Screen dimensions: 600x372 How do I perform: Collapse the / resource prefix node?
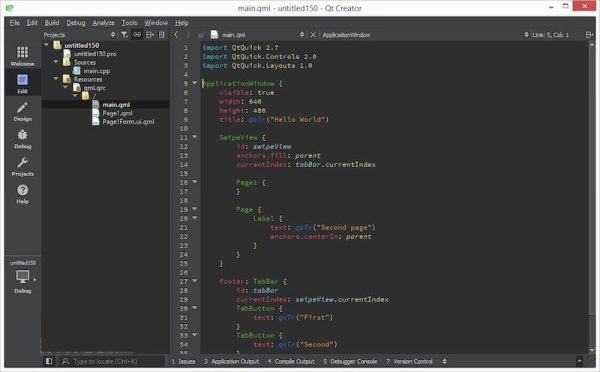point(75,95)
